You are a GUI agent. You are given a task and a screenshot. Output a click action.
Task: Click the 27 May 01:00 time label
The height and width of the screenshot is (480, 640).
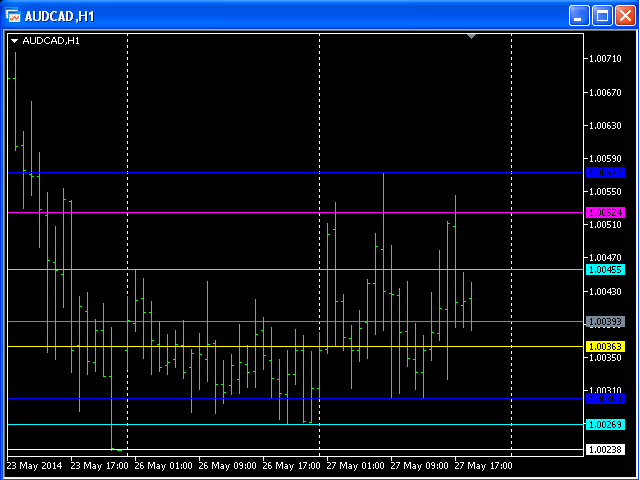coord(356,466)
